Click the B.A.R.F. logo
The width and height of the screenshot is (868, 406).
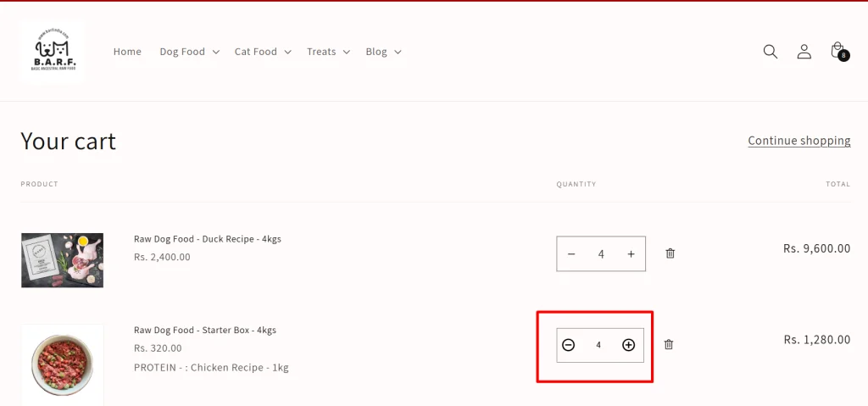52,52
